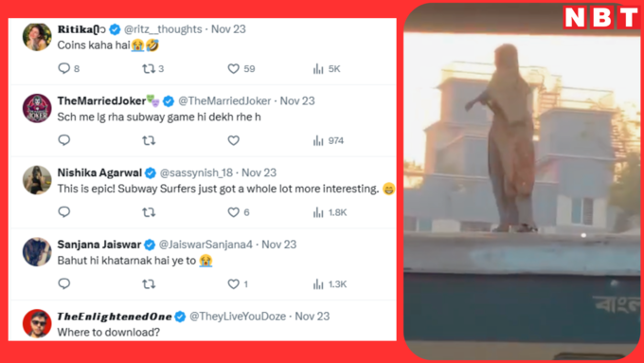Click reply icon on Ritika's tweet

click(64, 68)
